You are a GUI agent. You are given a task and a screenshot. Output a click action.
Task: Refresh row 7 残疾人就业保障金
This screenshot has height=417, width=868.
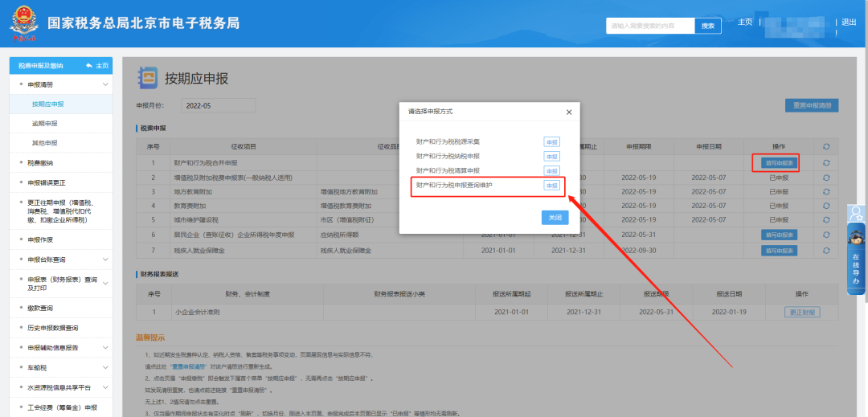click(826, 251)
